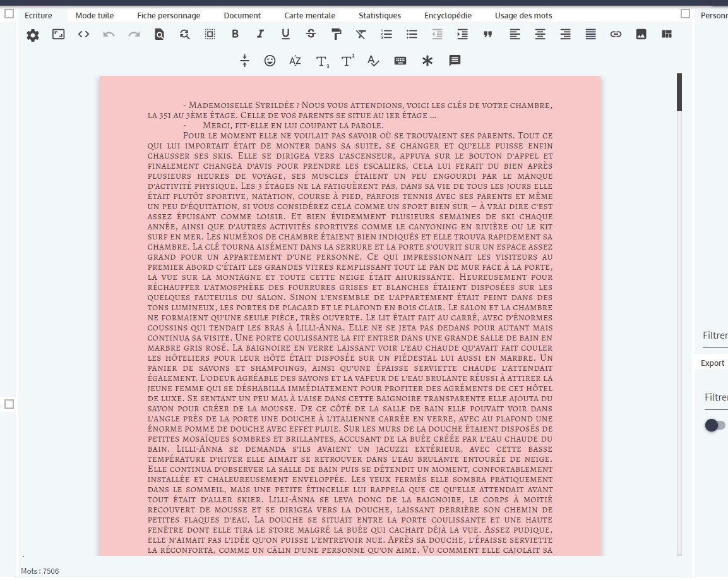Open the Carte mentale tab
Image resolution: width=728 pixels, height=580 pixels.
point(309,15)
